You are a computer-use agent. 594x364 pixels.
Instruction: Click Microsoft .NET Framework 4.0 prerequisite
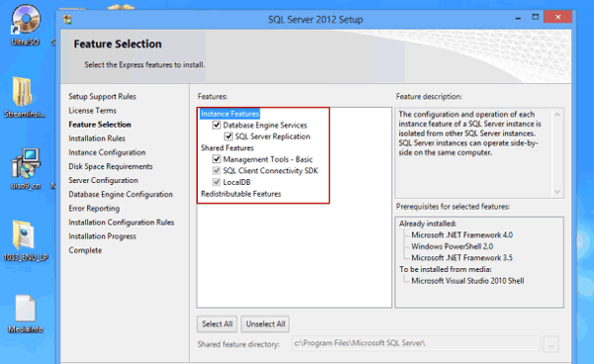(461, 235)
